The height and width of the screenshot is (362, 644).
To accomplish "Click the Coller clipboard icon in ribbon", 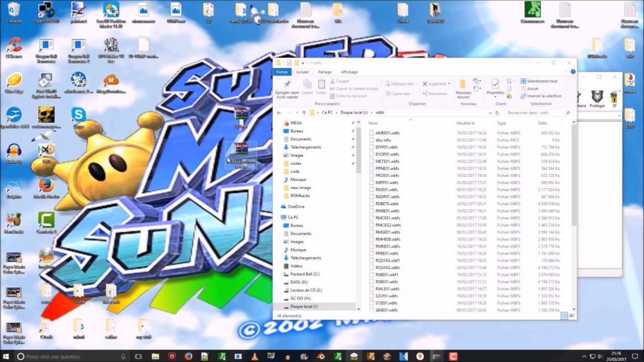I will tap(321, 84).
